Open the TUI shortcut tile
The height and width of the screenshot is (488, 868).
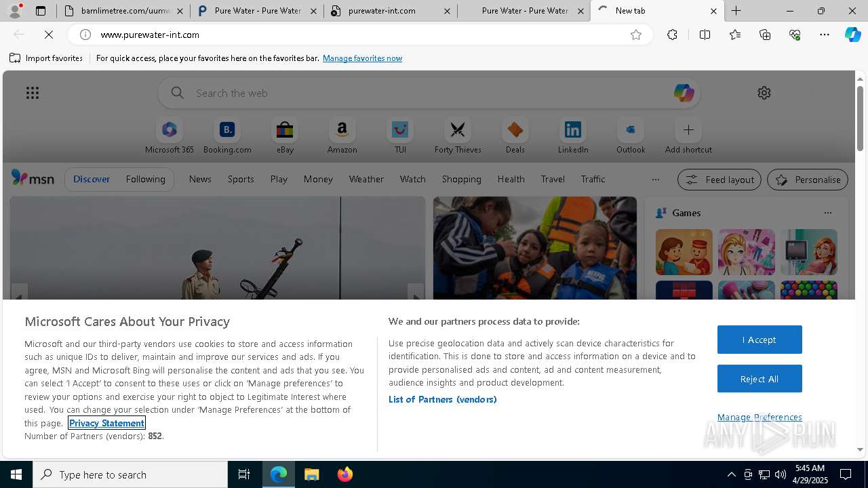(x=400, y=136)
